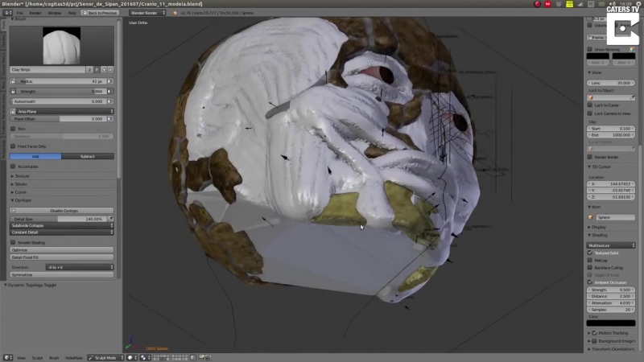
Task: Select the Subtract direction button
Action: [x=88, y=156]
